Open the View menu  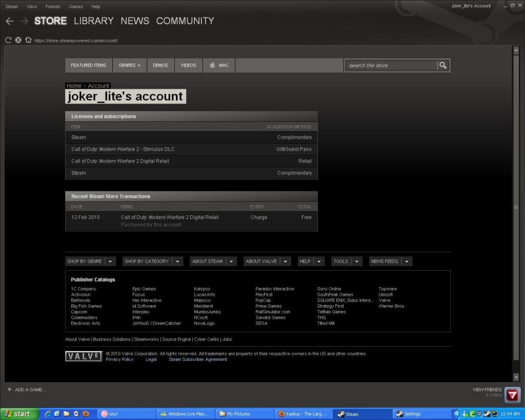(x=31, y=6)
